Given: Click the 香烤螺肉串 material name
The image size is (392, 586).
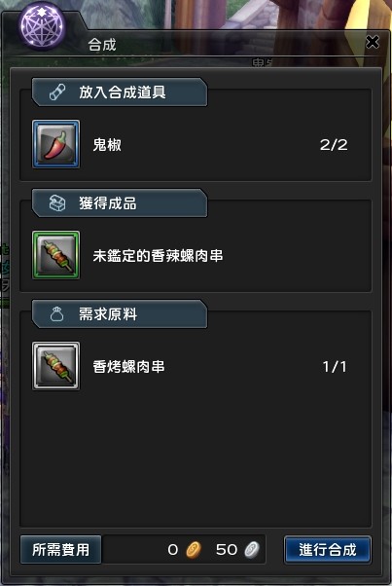Looking at the screenshot, I should coord(128,367).
